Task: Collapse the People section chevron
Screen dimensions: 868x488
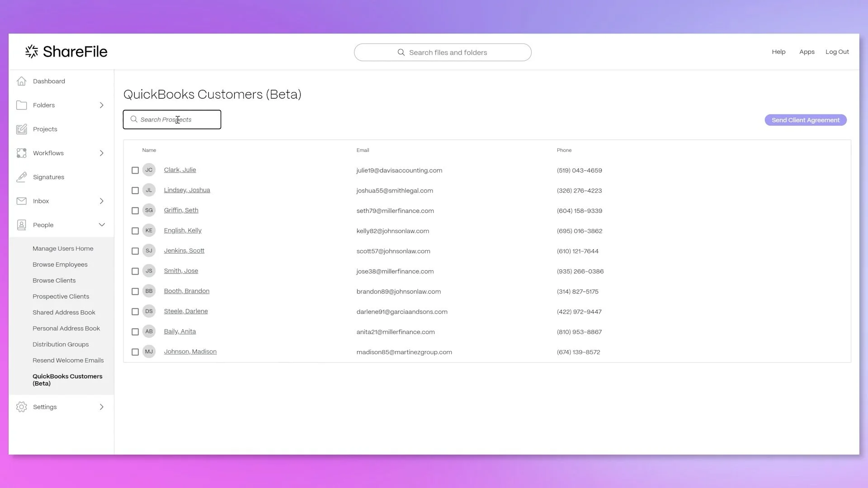Action: pos(102,225)
